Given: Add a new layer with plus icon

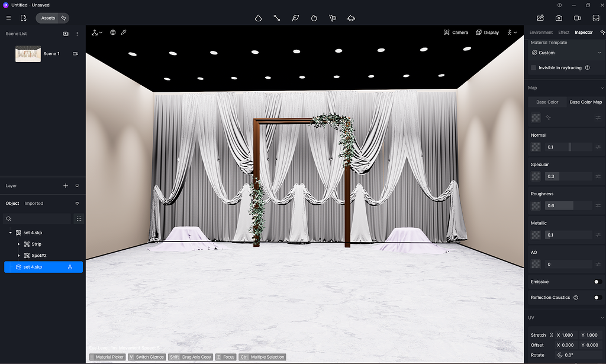Looking at the screenshot, I should click(x=66, y=186).
